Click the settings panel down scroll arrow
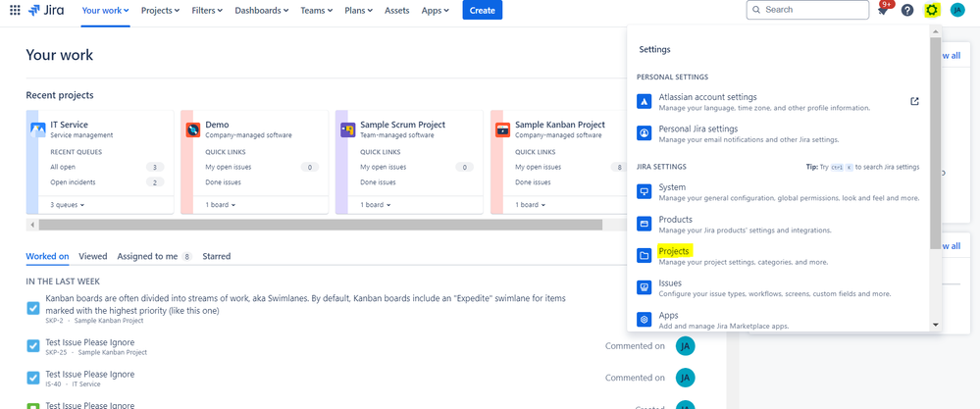Image resolution: width=980 pixels, height=409 pixels. click(x=935, y=325)
